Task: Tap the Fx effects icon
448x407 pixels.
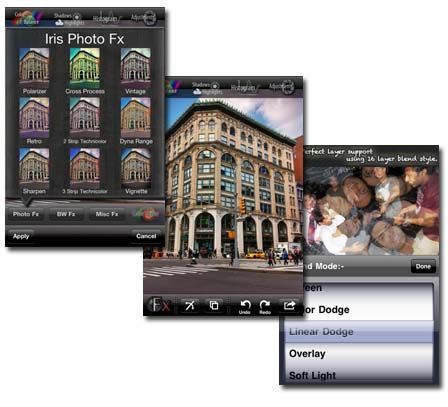Action: [x=160, y=305]
